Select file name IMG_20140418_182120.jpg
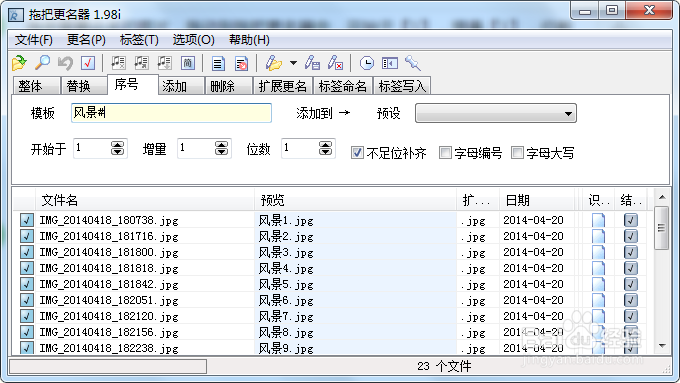The width and height of the screenshot is (680, 383). [x=109, y=317]
